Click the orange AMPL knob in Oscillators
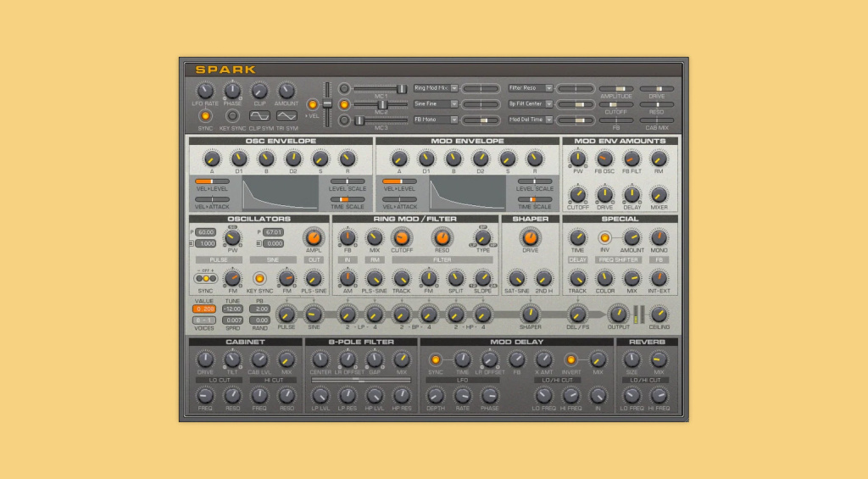 pos(314,237)
